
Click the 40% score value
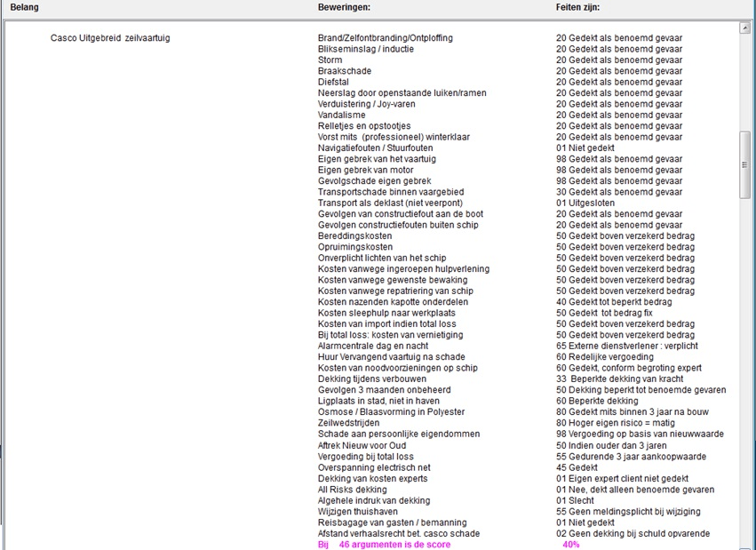[571, 545]
